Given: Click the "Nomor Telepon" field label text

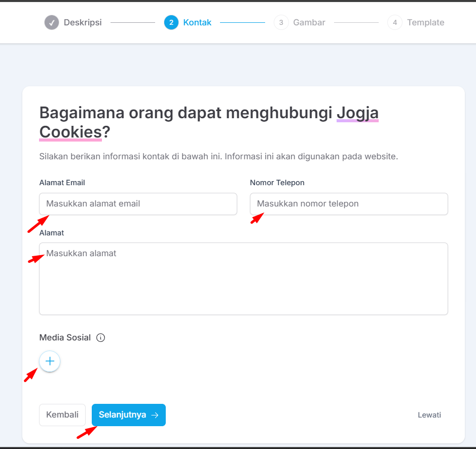Looking at the screenshot, I should pos(277,183).
